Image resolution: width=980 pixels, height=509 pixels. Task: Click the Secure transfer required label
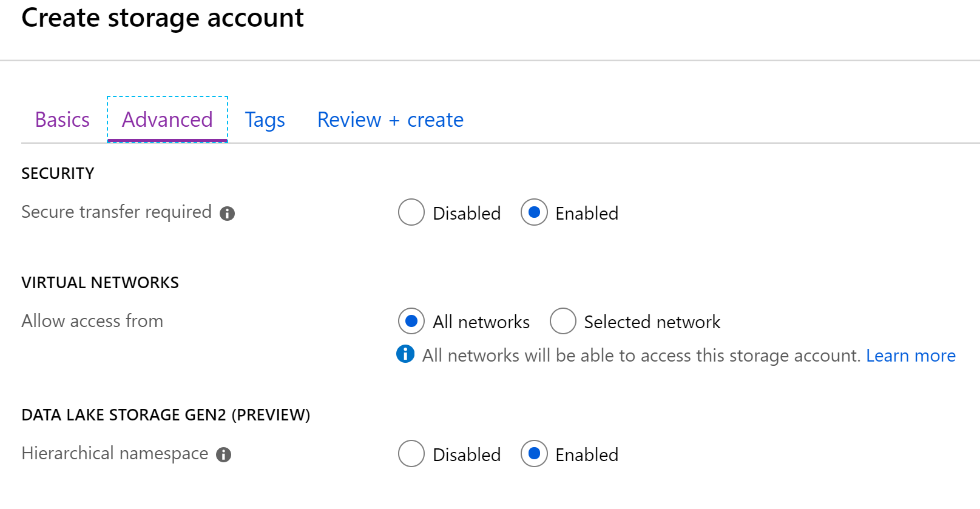pos(117,212)
